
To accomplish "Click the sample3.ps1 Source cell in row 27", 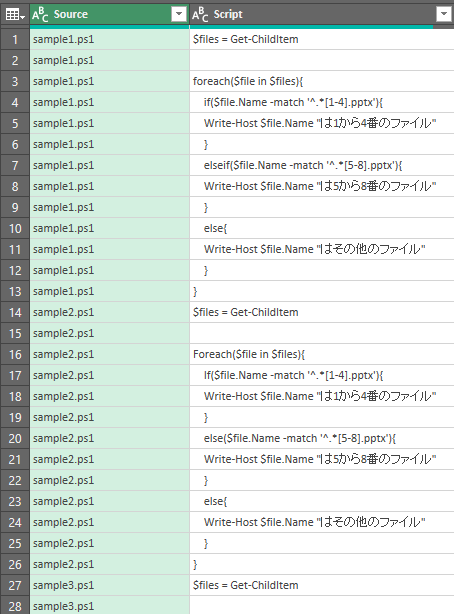I will point(110,585).
